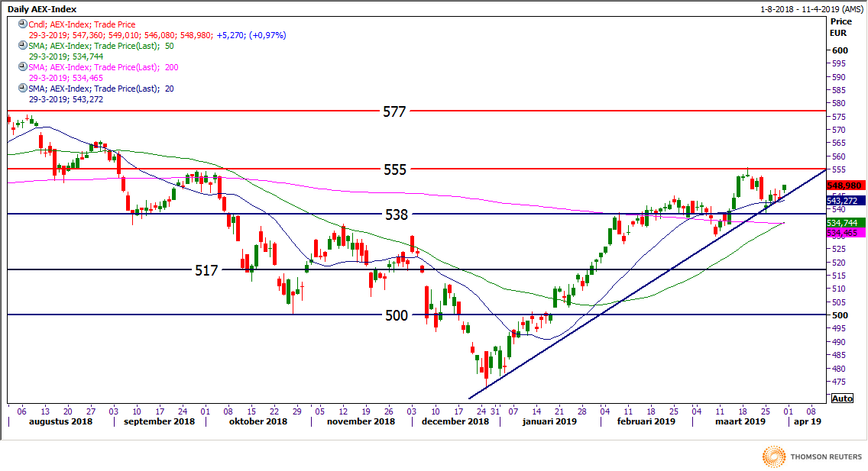
Task: Click the 517 support line label
Action: tap(206, 270)
